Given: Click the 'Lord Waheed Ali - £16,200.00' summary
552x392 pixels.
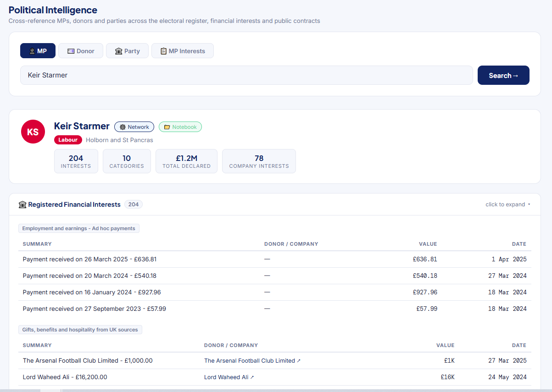Looking at the screenshot, I should (65, 377).
